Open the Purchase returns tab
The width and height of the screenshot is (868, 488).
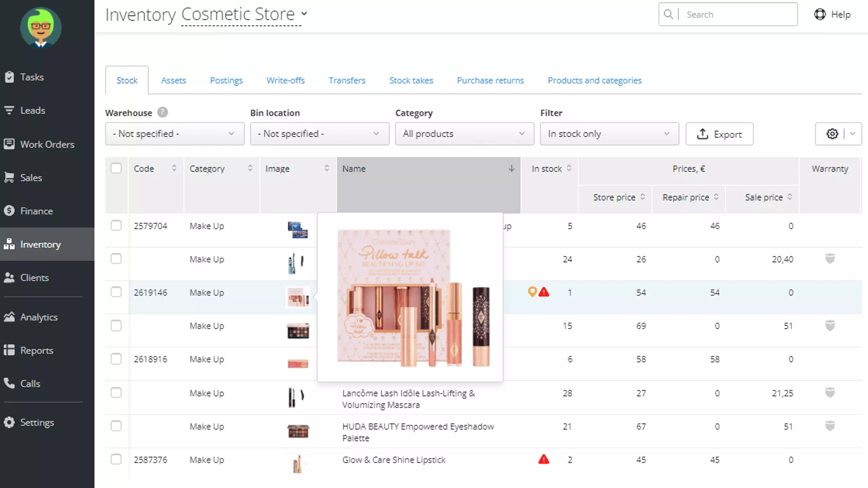coord(490,80)
